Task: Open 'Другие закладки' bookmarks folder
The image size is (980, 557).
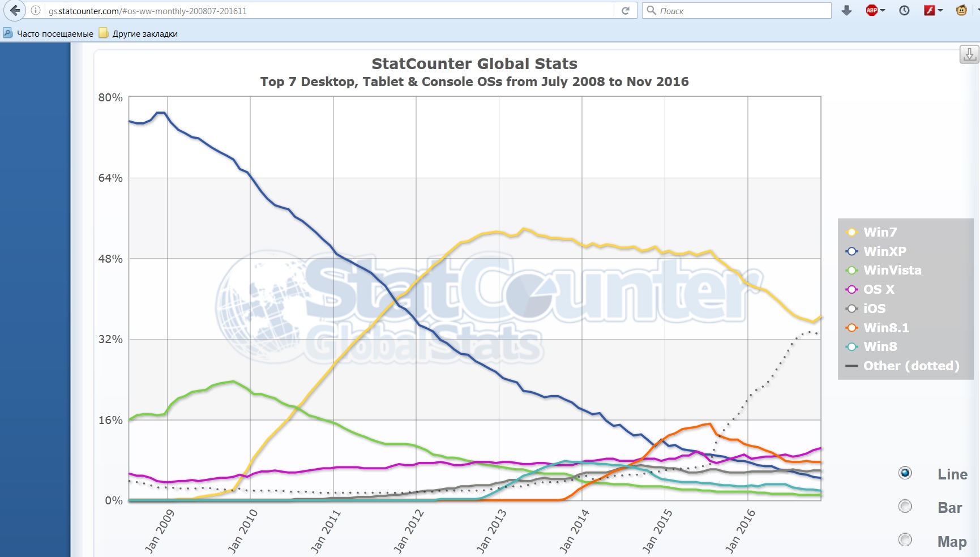Action: 138,33
